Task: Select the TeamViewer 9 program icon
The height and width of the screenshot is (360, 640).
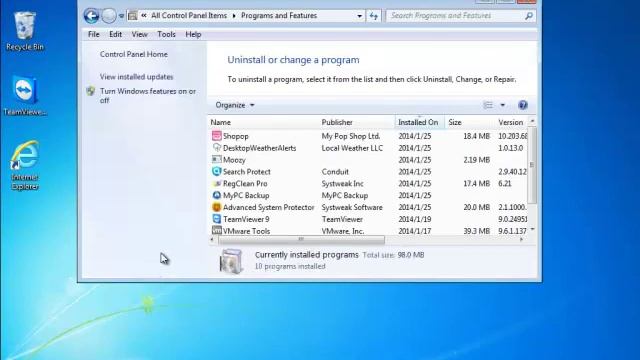Action: (x=216, y=219)
